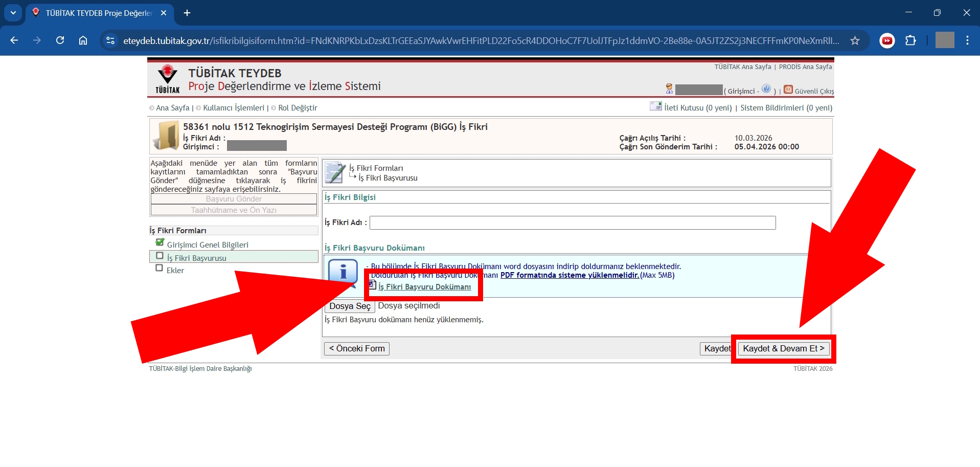
Task: Click the Dosya Seç file chooser button
Action: coord(350,306)
